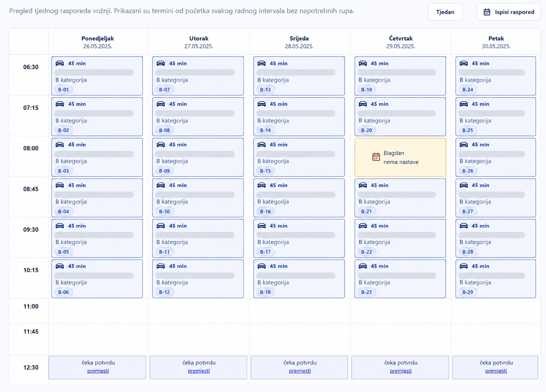Viewport: 546px width, 392px height.
Task: Select the B-05 badge on Ponedjeljak
Action: click(x=63, y=252)
